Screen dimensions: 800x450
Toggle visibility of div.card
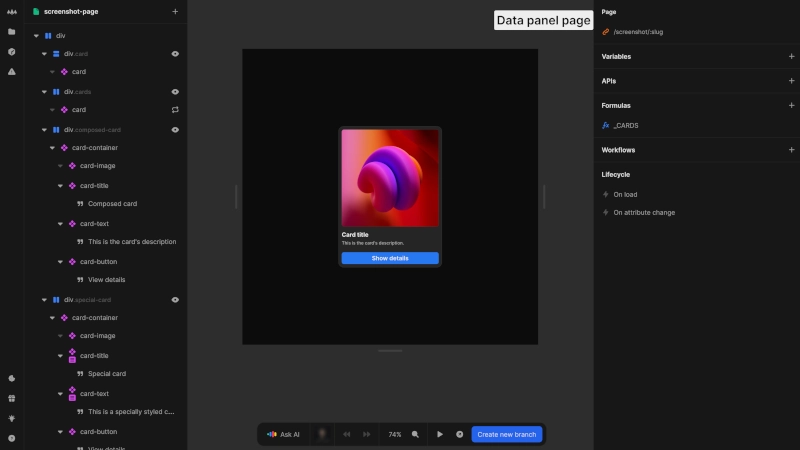pyautogui.click(x=175, y=54)
